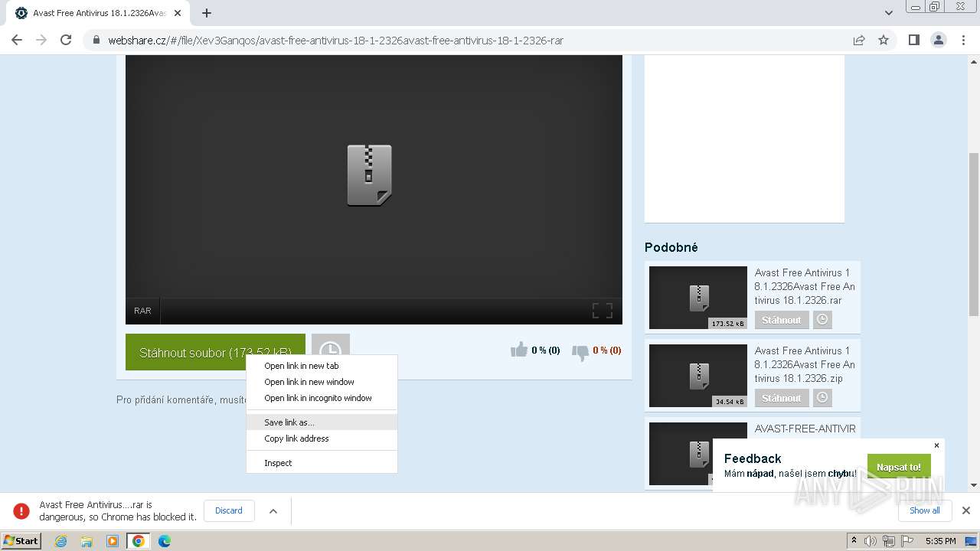Enter fullscreen via the preview corner icon
This screenshot has height=551, width=980.
pos(603,310)
